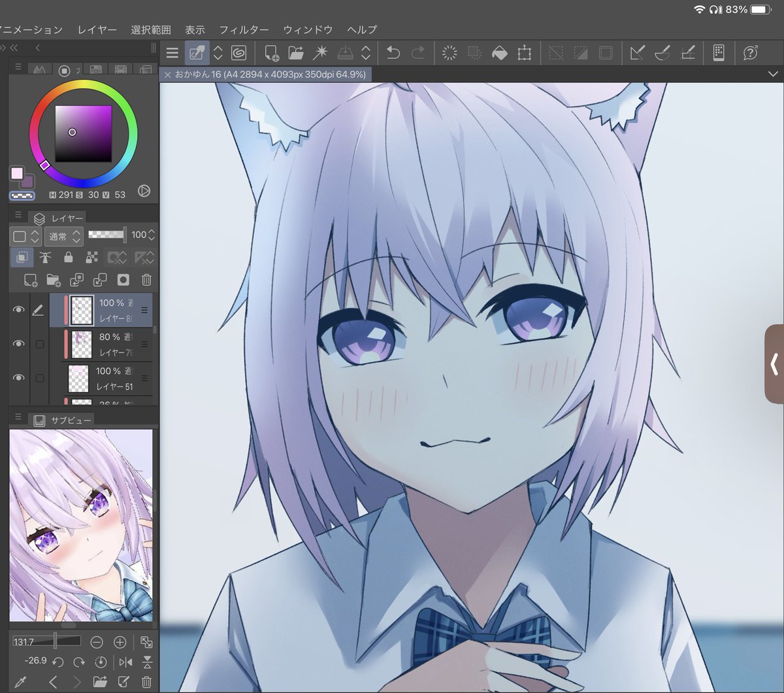Hide layer 51 with eye icon
Image resolution: width=784 pixels, height=693 pixels.
(x=18, y=378)
